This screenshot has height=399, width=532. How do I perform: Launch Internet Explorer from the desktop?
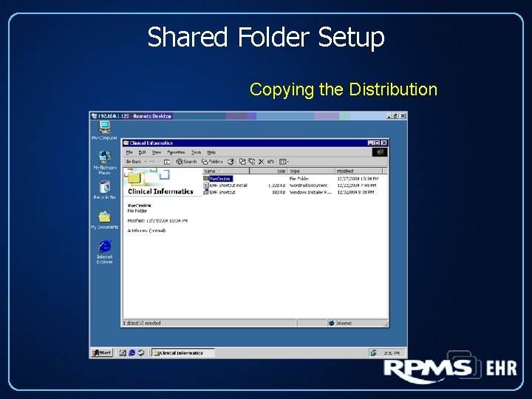[x=104, y=251]
